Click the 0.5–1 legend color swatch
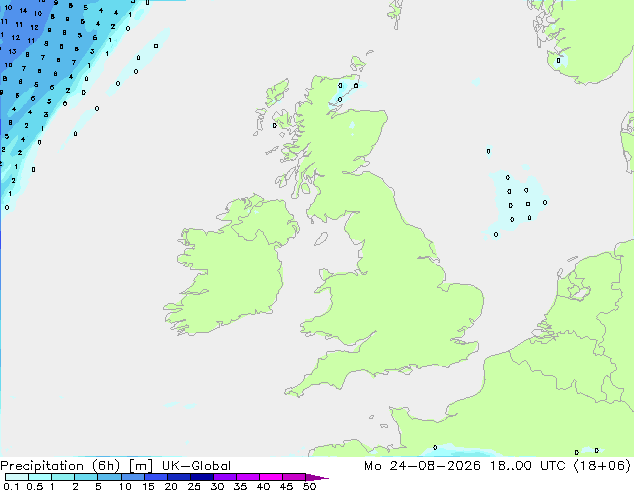Viewport: 634px width, 490px height. point(40,477)
